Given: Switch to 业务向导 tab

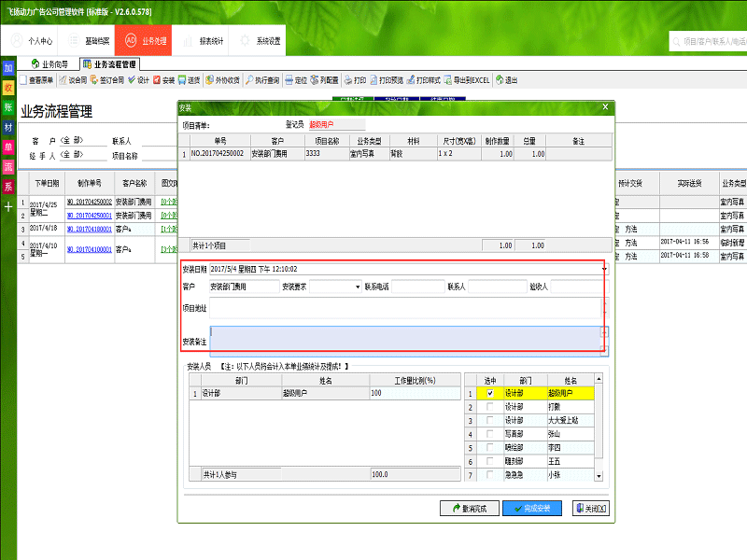Looking at the screenshot, I should pyautogui.click(x=49, y=64).
